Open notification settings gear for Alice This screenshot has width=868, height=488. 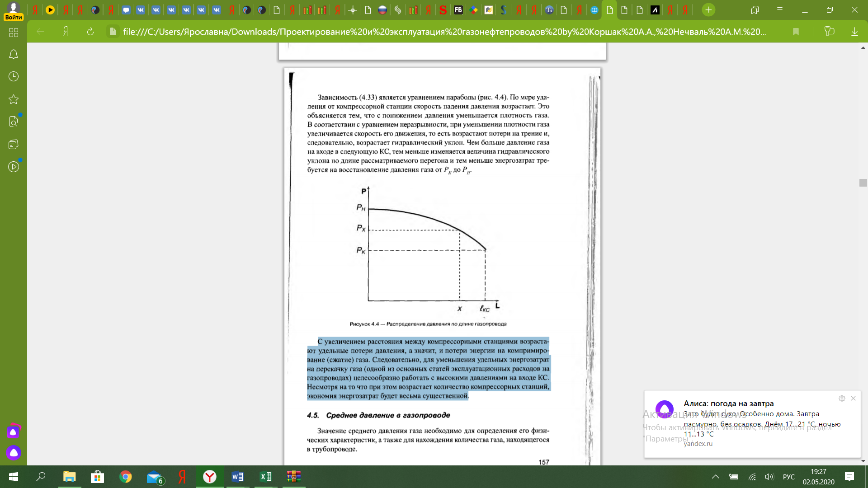click(x=842, y=399)
